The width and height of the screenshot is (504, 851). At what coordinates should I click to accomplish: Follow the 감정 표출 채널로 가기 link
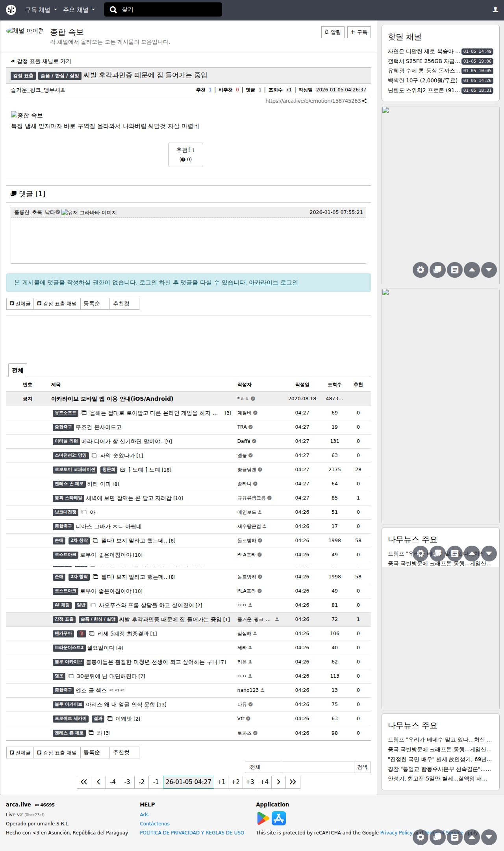41,61
